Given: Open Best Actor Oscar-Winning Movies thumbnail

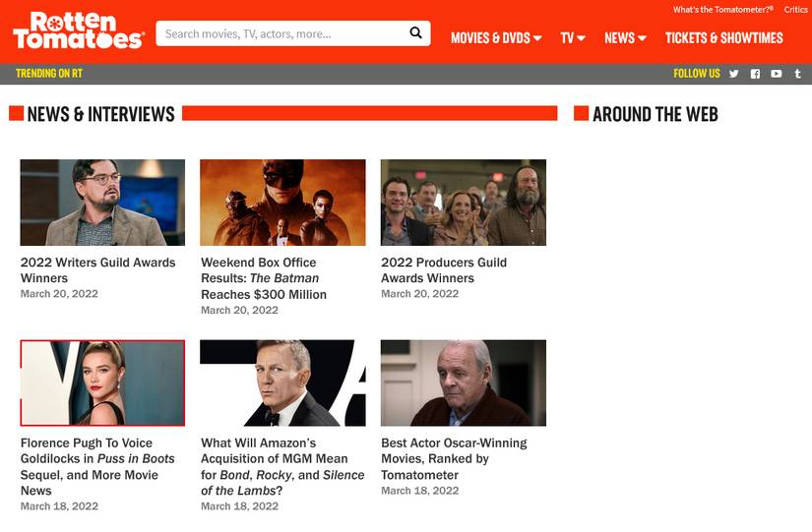Looking at the screenshot, I should tap(464, 383).
